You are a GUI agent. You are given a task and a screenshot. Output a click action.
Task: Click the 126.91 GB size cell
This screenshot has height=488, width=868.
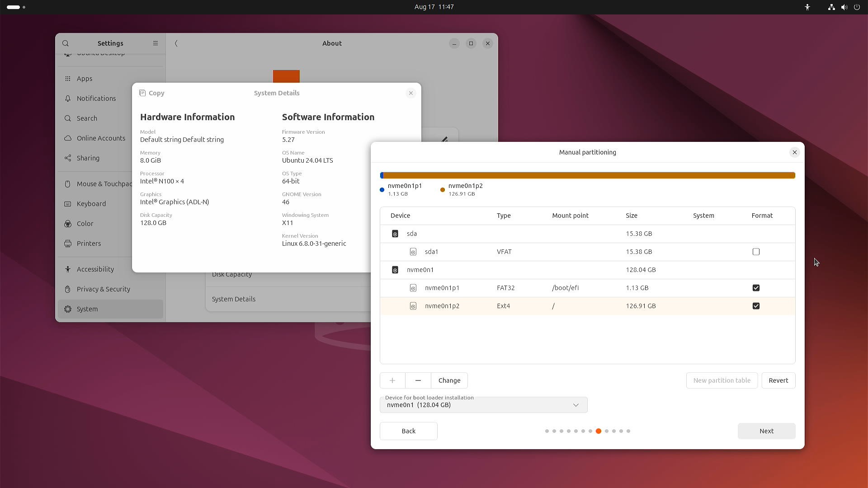coord(641,306)
